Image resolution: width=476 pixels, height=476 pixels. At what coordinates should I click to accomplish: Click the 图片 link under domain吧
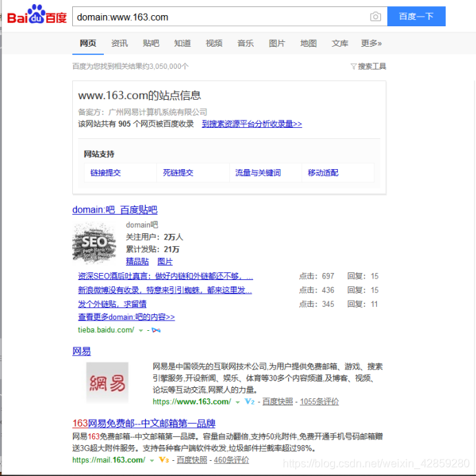pyautogui.click(x=165, y=261)
